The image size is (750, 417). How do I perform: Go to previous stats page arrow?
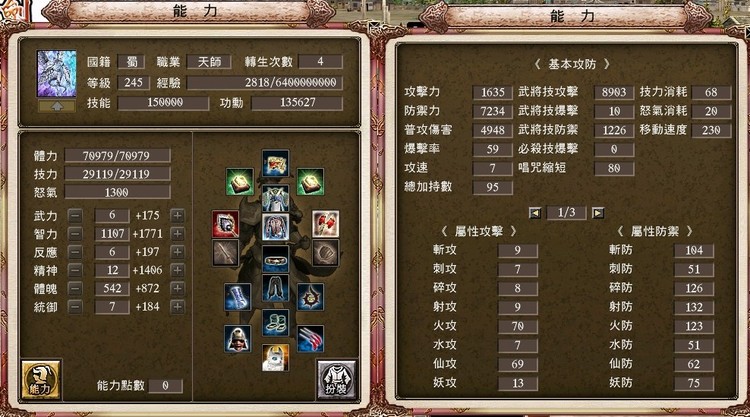[x=535, y=213]
